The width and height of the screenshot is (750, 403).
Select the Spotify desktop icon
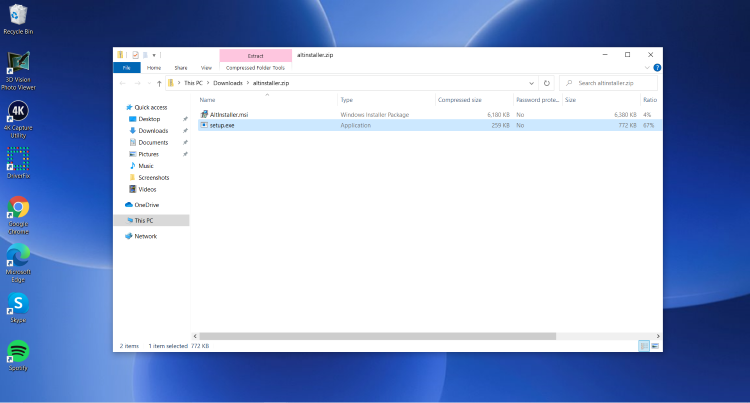tap(18, 355)
